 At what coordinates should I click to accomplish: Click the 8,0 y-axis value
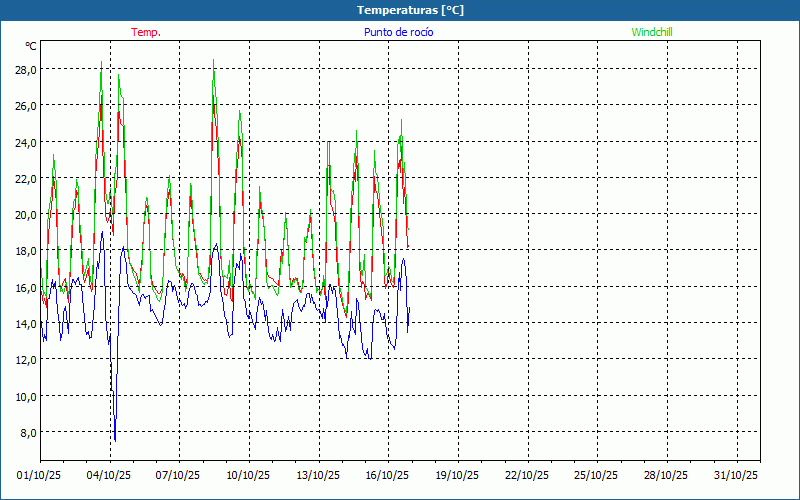pyautogui.click(x=29, y=433)
